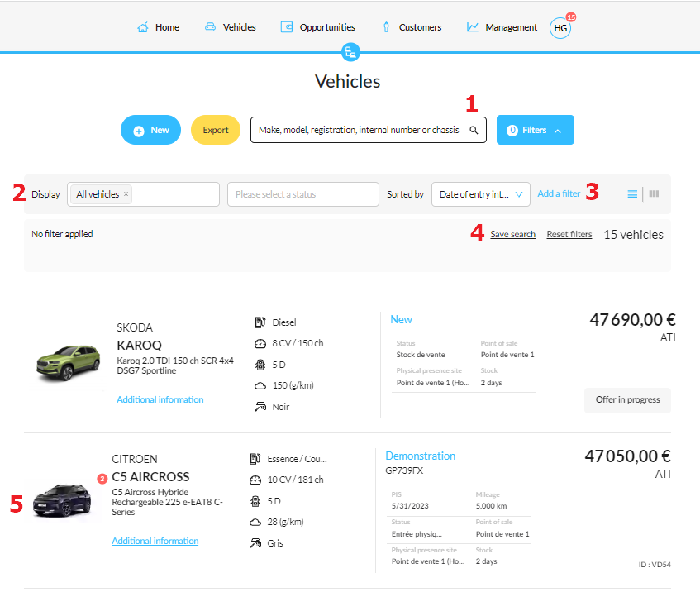Click the Reset filters link
700x597 pixels.
[569, 235]
